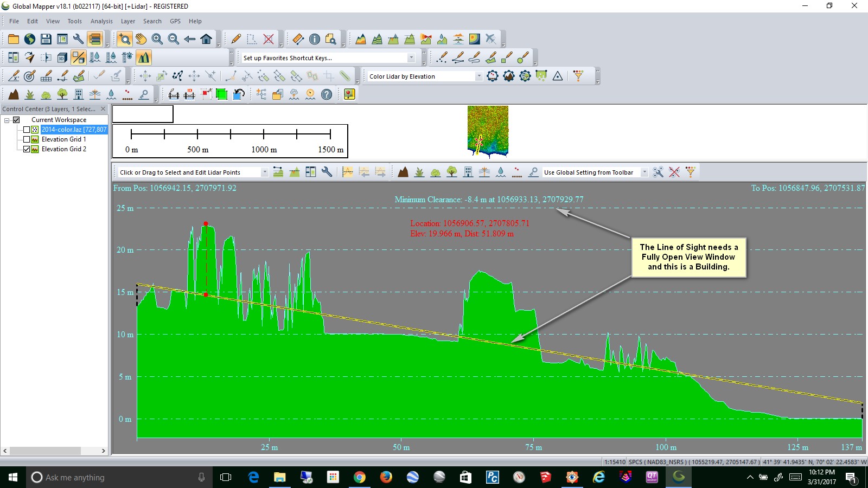Screen dimensions: 868x488
Task: Toggle the Current Workspace checkbox
Action: point(16,120)
